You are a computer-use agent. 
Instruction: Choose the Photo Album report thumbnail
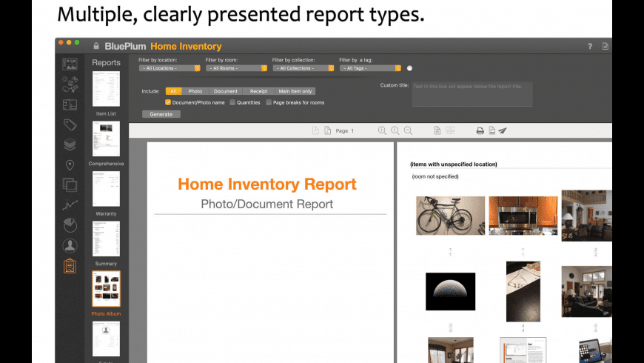point(106,289)
